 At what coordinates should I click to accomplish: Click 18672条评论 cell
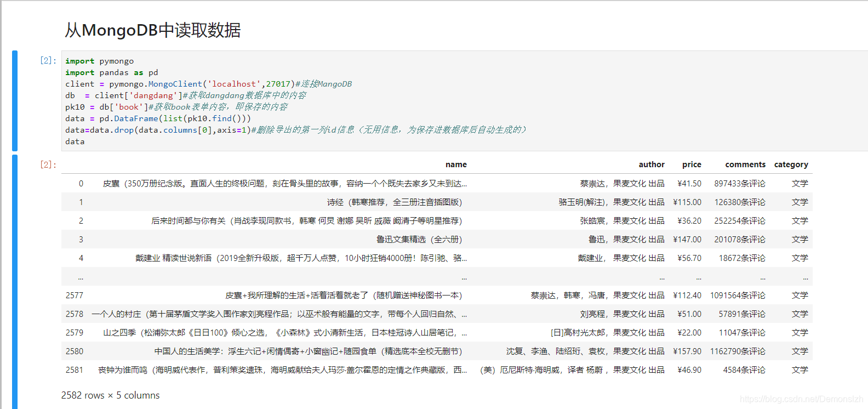point(742,258)
